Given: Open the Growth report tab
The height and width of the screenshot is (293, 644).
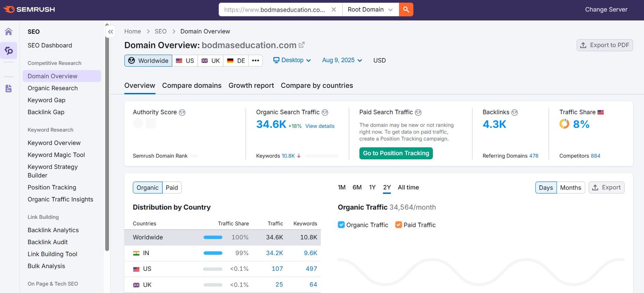Looking at the screenshot, I should [x=251, y=85].
